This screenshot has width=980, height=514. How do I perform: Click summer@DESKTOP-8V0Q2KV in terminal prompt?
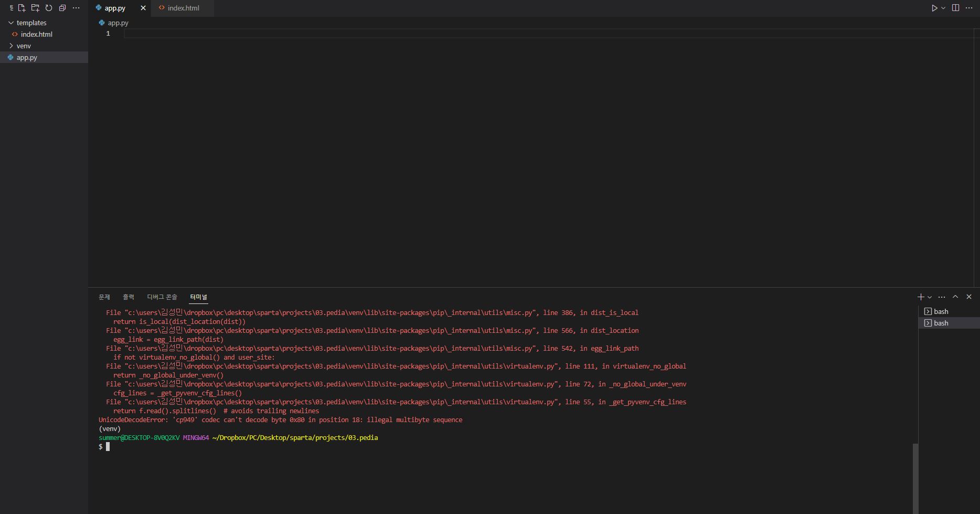tap(139, 437)
